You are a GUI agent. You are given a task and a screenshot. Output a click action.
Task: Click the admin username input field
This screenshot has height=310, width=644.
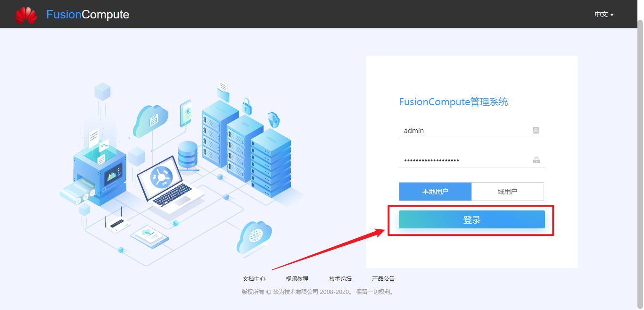pos(471,131)
